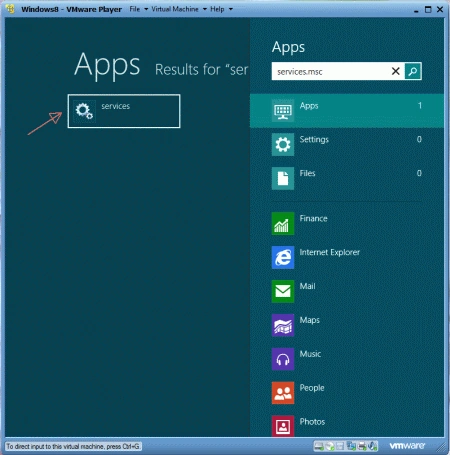Search within the Maps app icon
Screen dimensions: 450x455
[x=283, y=325]
